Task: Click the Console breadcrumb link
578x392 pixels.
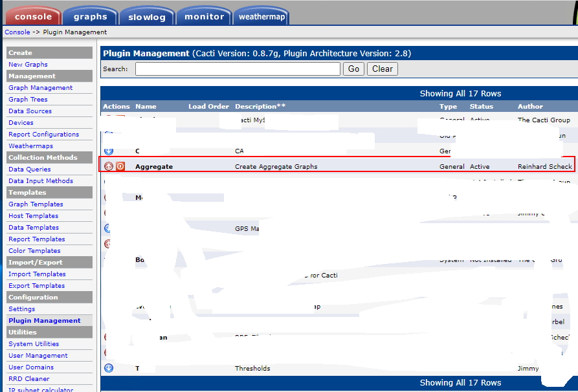Action: tap(17, 32)
